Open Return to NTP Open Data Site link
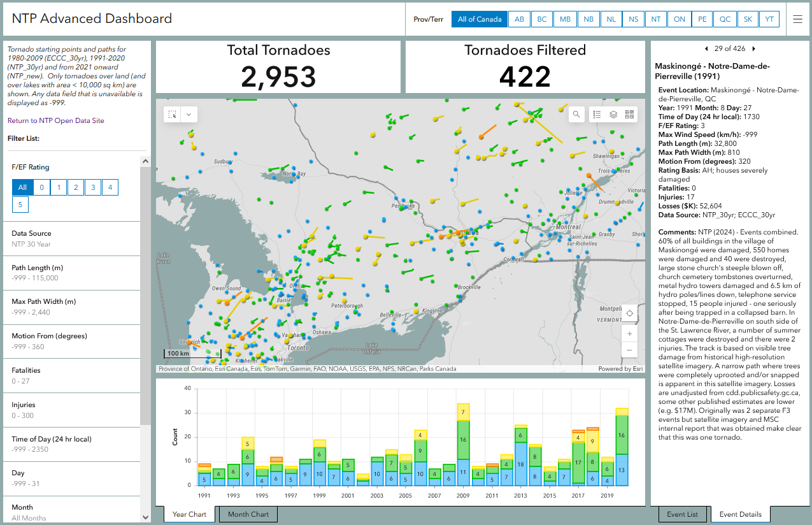This screenshot has height=525, width=812. coord(56,120)
